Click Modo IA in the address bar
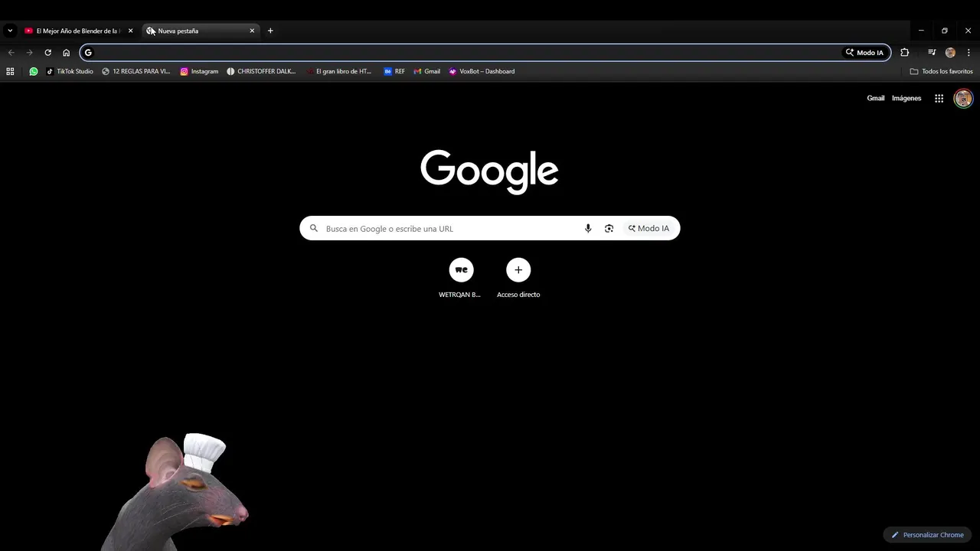 point(864,53)
